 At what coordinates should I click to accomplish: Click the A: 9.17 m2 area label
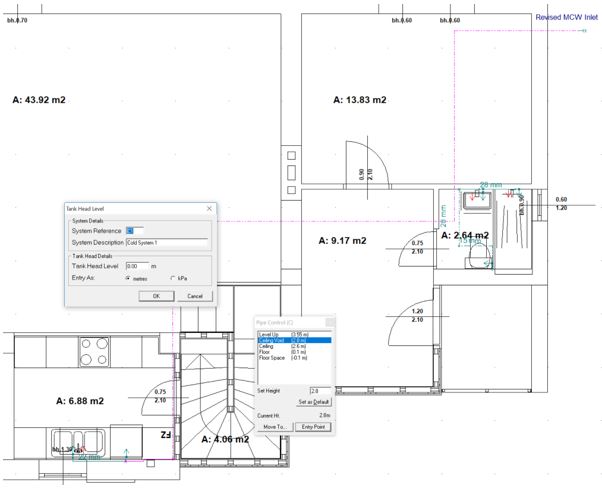[342, 241]
